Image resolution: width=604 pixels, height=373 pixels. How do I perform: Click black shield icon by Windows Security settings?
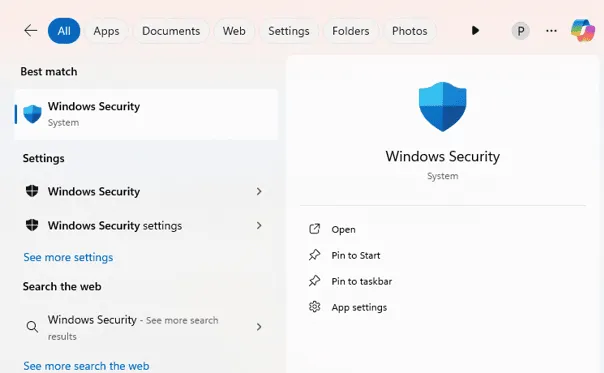32,225
